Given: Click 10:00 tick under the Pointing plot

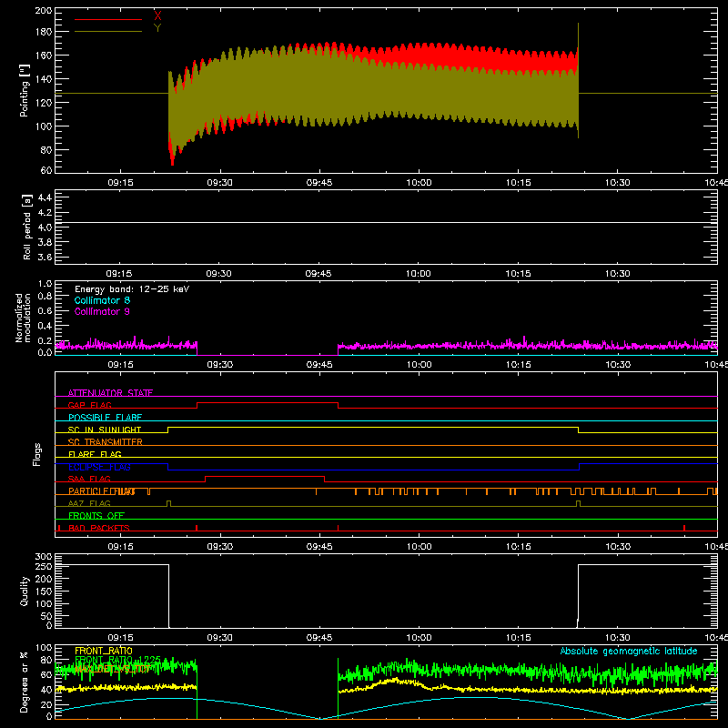Looking at the screenshot, I should pyautogui.click(x=419, y=183).
